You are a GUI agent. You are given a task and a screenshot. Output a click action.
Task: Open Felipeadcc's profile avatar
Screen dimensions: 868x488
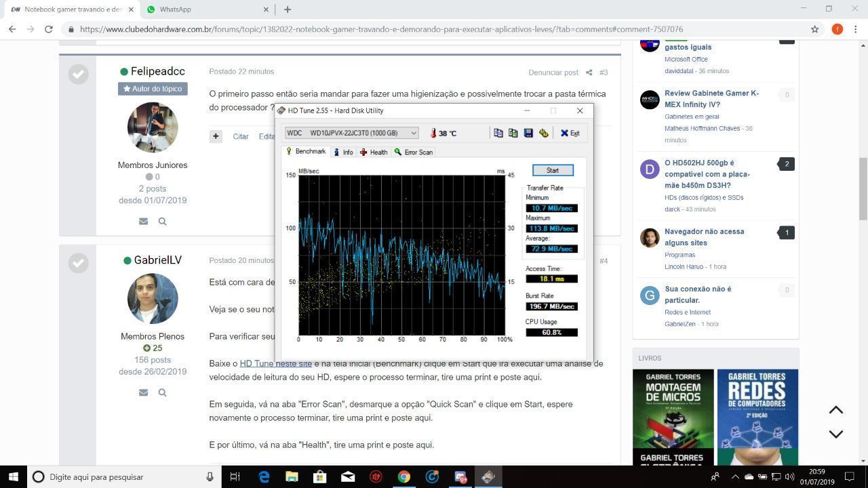[x=153, y=127]
